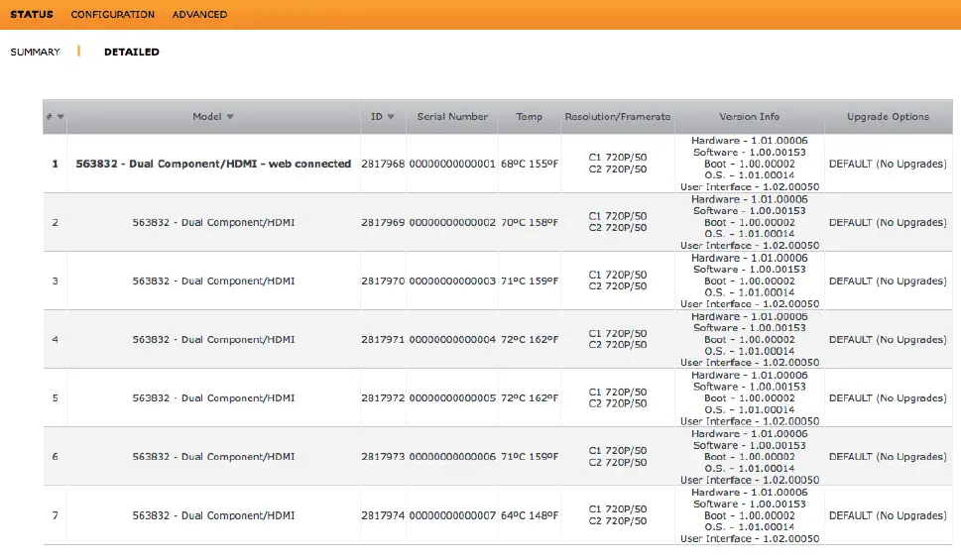Click row 5 User Interface version 1.02.00050

pos(750,421)
